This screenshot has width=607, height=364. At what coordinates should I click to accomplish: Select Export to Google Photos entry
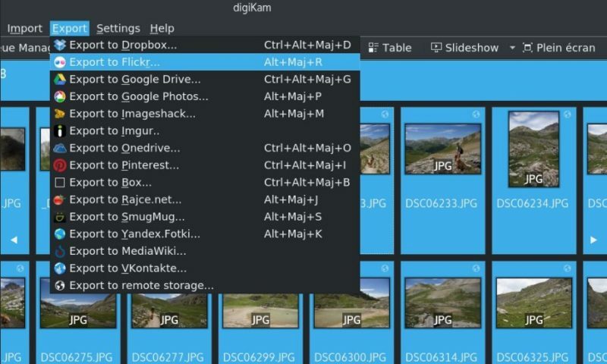[205, 96]
